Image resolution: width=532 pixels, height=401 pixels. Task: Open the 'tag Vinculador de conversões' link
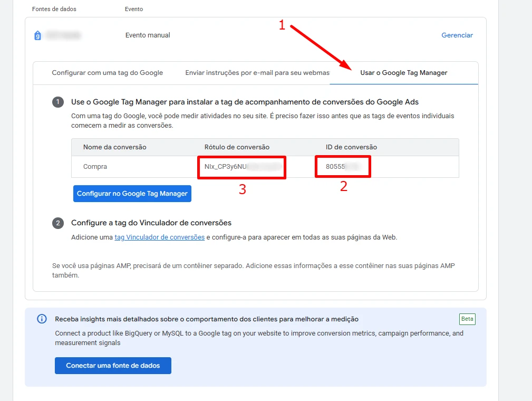point(159,237)
